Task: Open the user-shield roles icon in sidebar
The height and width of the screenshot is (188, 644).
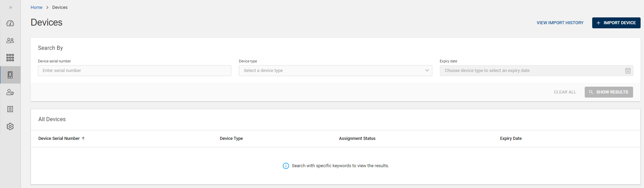Action: (10, 92)
